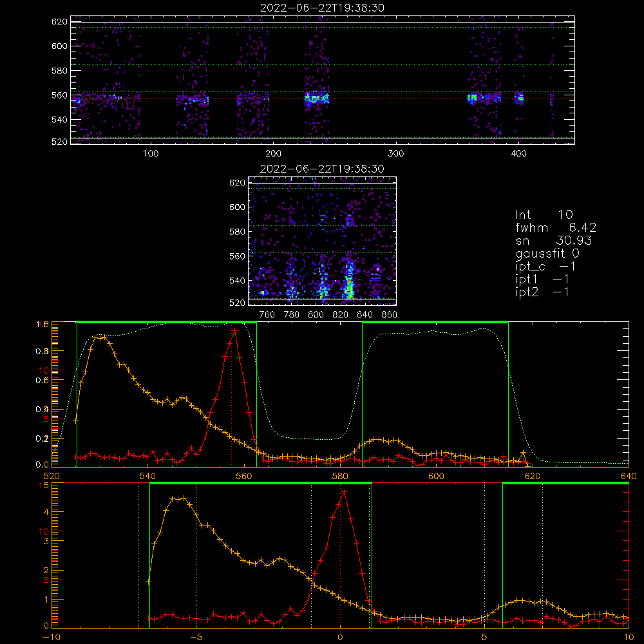This screenshot has width=644, height=644.
Task: Click the red curve peak in the bottom plot
Action: tap(344, 491)
